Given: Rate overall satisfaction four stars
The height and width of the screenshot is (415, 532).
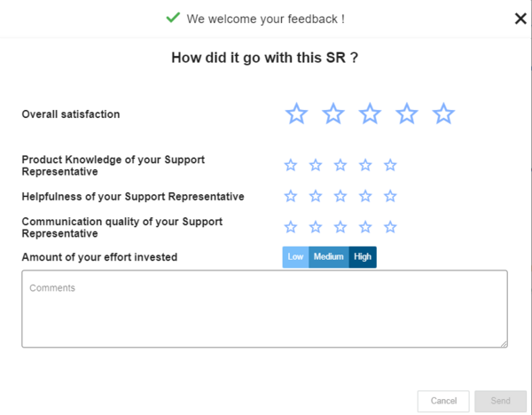Looking at the screenshot, I should pyautogui.click(x=407, y=114).
